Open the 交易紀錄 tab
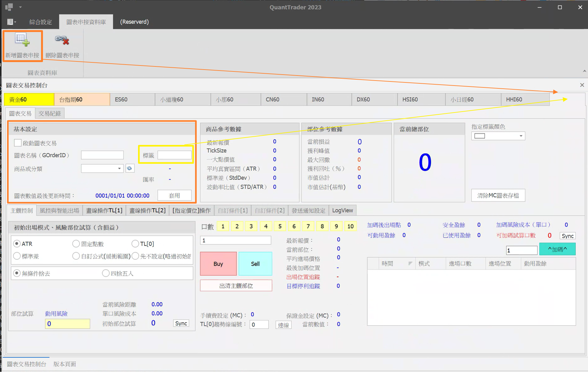Screen dimensions: 588x372 (x=50, y=113)
